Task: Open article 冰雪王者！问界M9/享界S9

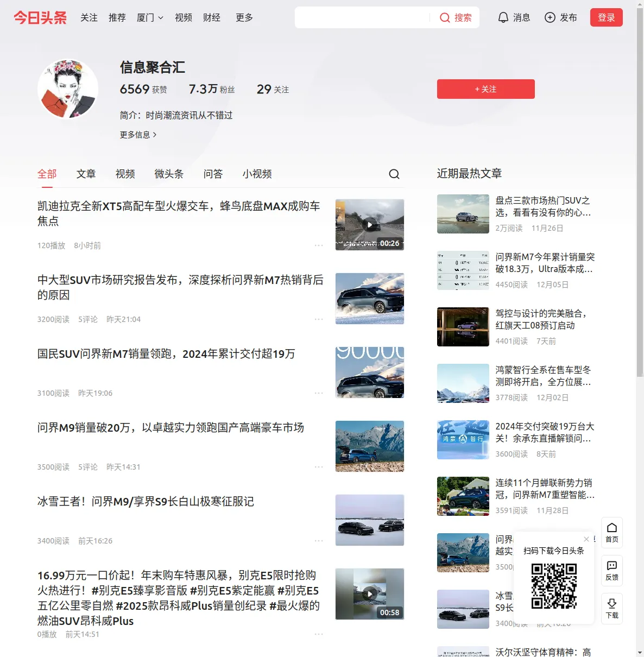Action: pos(146,502)
